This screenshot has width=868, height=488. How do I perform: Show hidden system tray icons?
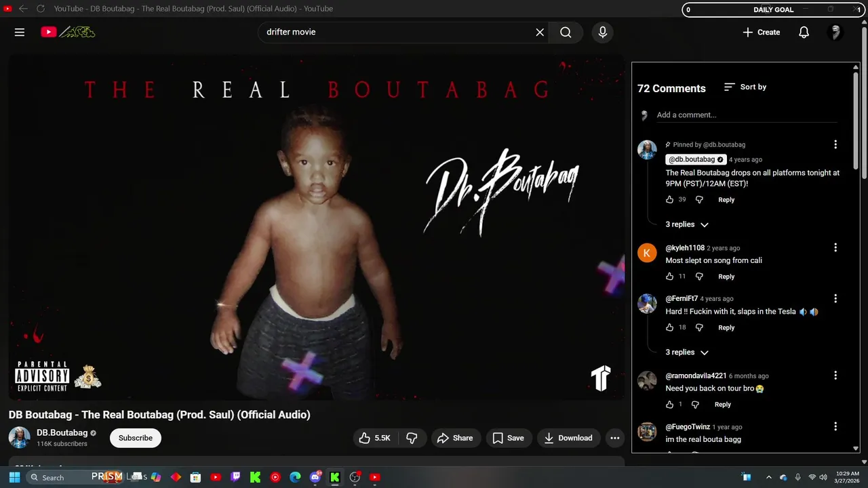pos(768,477)
